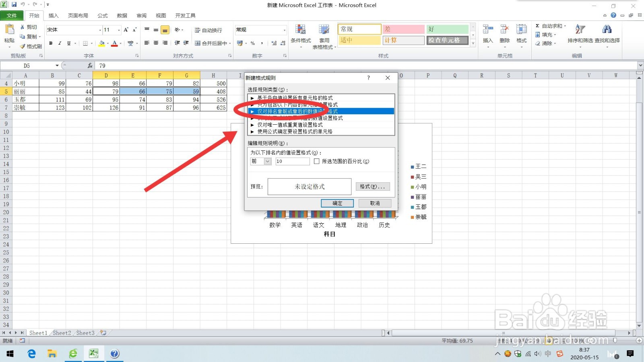The height and width of the screenshot is (362, 644).
Task: Click the Conditional Formatting (条件格式) icon
Action: 300,30
